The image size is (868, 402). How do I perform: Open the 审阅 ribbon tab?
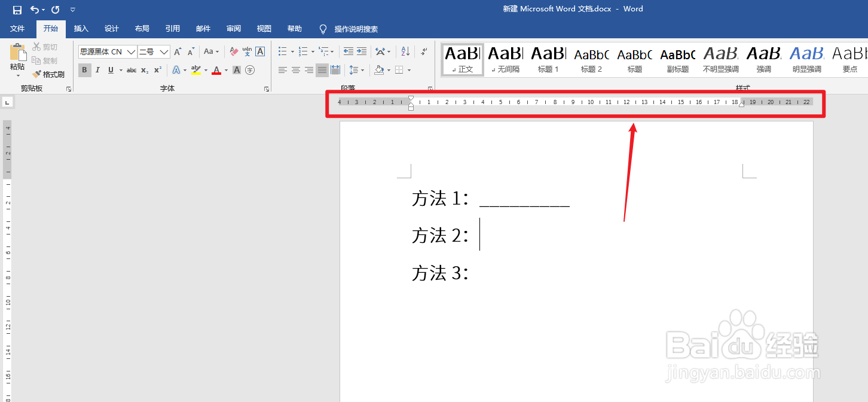click(233, 28)
